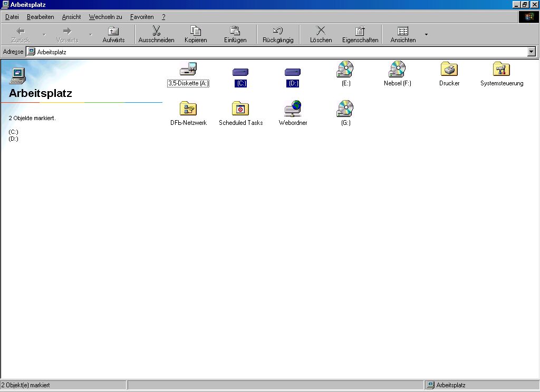This screenshot has height=392, width=540.
Task: Click the Zurück back button
Action: tap(21, 34)
